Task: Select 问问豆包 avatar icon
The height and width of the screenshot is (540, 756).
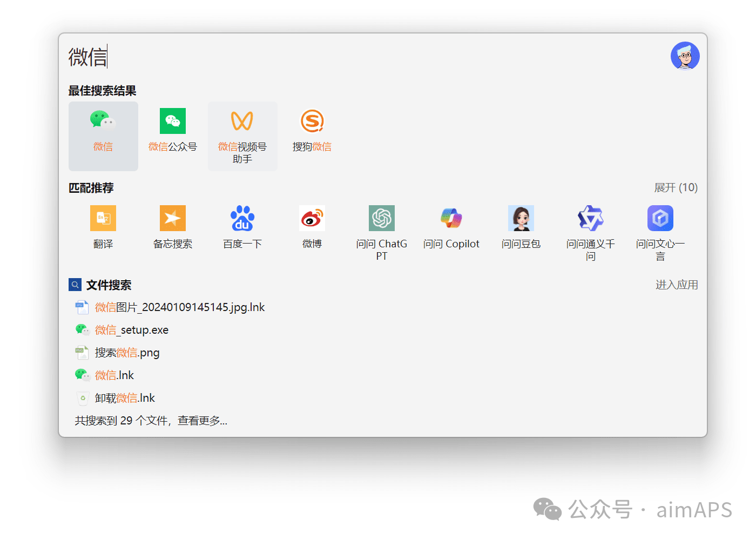Action: 521,219
